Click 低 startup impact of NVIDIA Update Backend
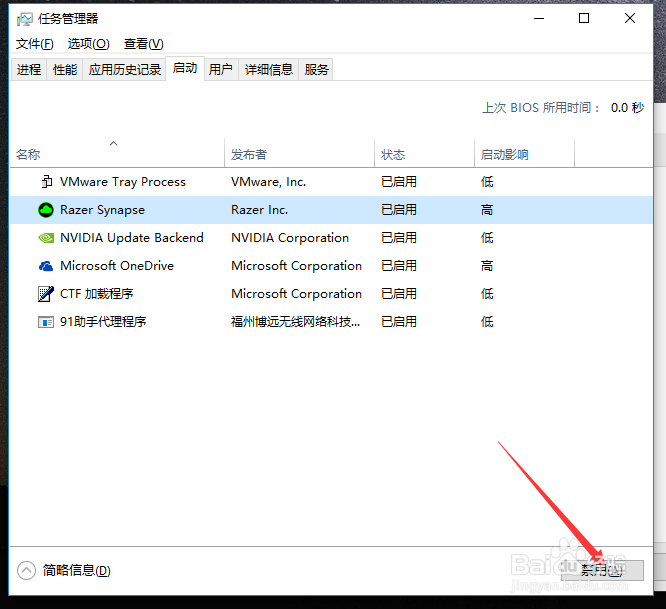The width and height of the screenshot is (666, 609). tap(487, 238)
